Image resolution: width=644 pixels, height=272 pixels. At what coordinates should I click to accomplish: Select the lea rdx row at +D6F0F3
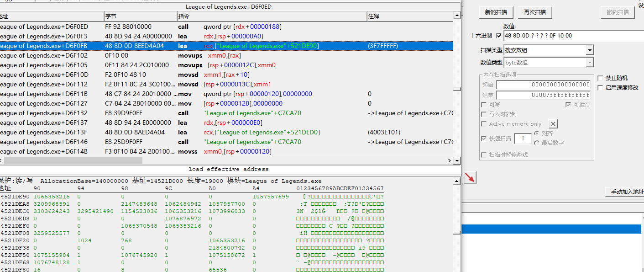(x=226, y=36)
